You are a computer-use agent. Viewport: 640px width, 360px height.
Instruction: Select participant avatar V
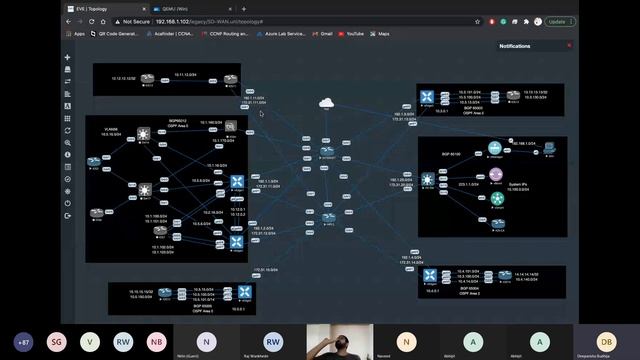[x=90, y=342]
